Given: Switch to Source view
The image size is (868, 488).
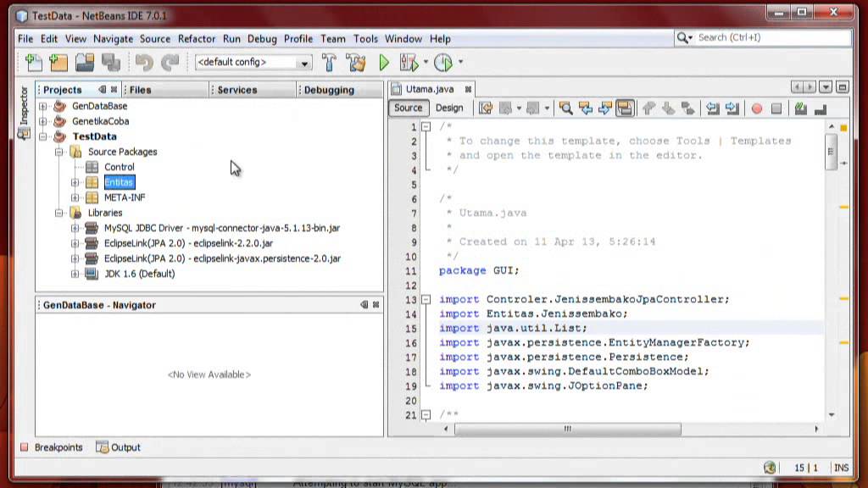Looking at the screenshot, I should pyautogui.click(x=408, y=108).
